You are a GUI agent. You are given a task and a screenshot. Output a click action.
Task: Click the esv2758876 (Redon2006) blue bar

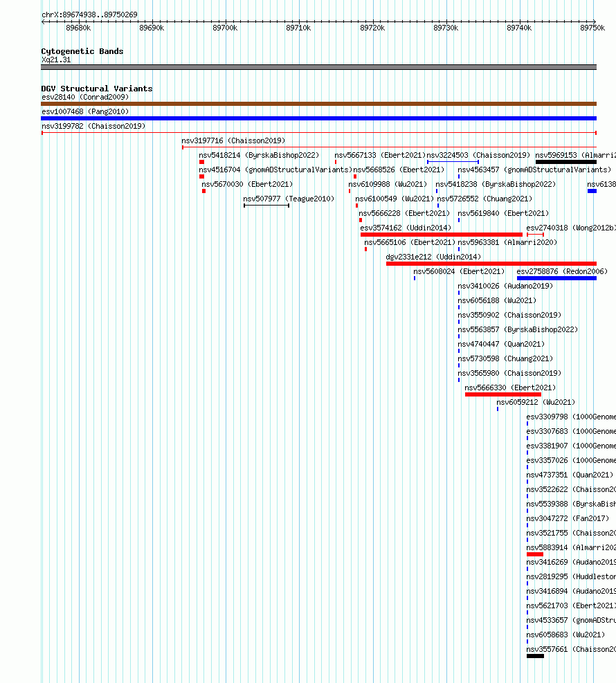pyautogui.click(x=556, y=278)
